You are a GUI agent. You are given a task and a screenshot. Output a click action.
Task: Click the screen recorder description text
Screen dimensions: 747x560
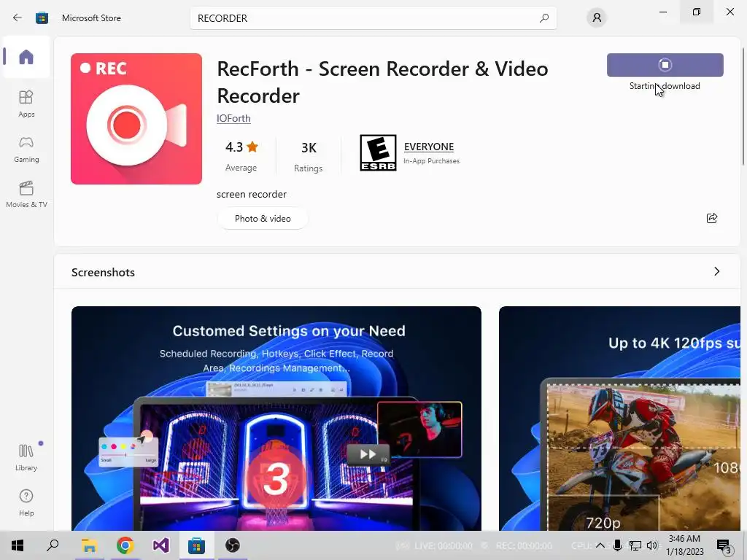click(x=252, y=194)
